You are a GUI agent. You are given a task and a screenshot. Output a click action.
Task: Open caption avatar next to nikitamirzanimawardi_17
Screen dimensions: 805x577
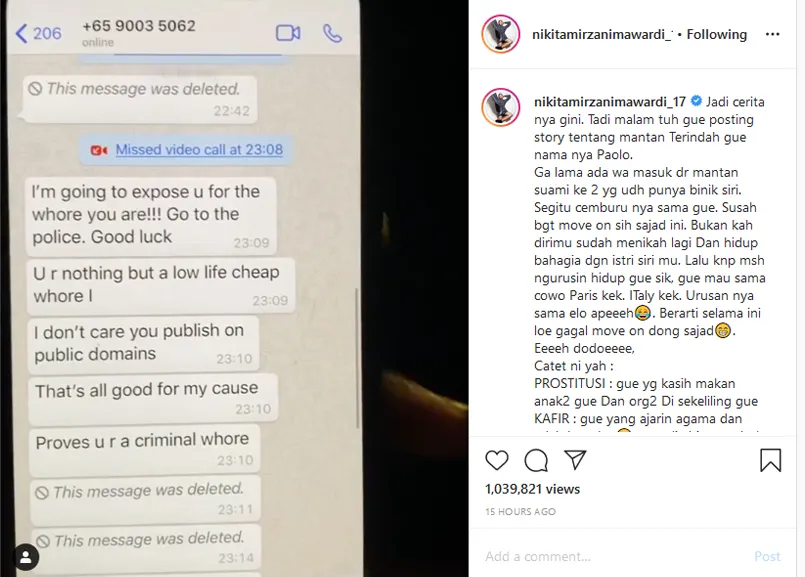coord(501,108)
